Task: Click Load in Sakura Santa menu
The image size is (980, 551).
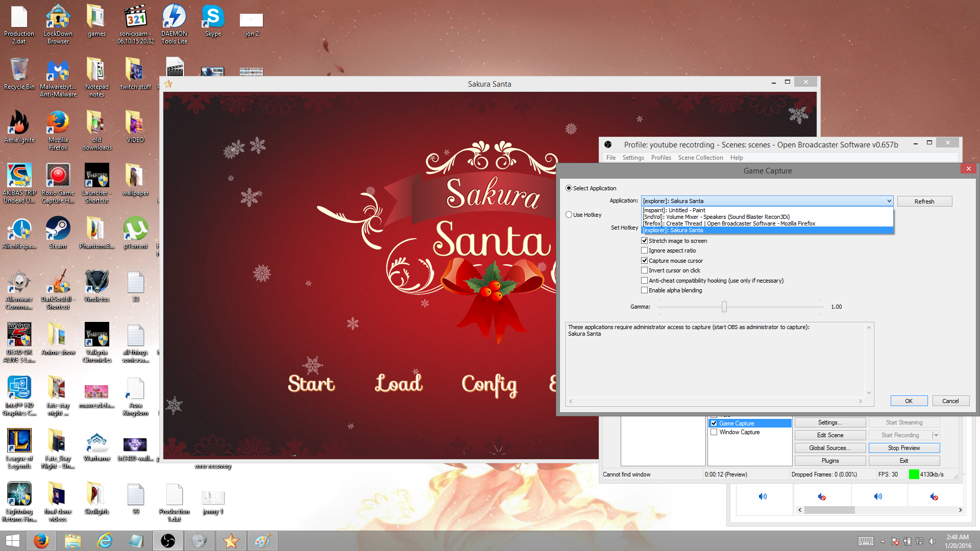Action: coord(399,383)
